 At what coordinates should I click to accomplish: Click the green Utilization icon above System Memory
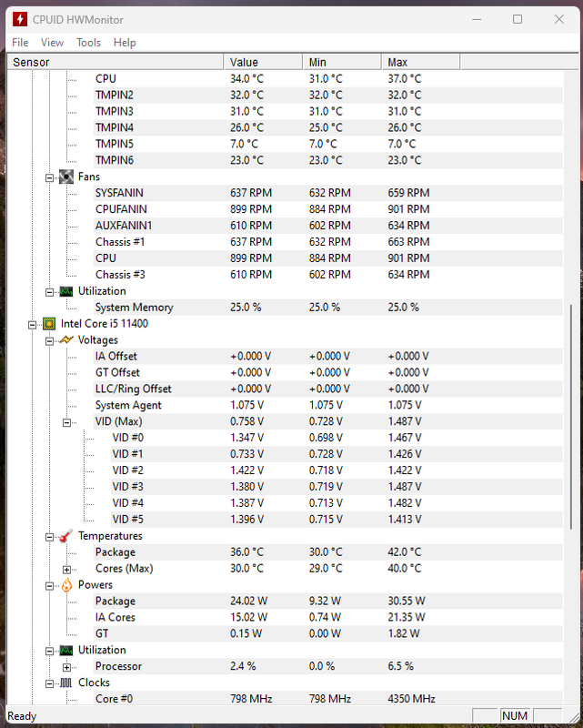tap(66, 291)
